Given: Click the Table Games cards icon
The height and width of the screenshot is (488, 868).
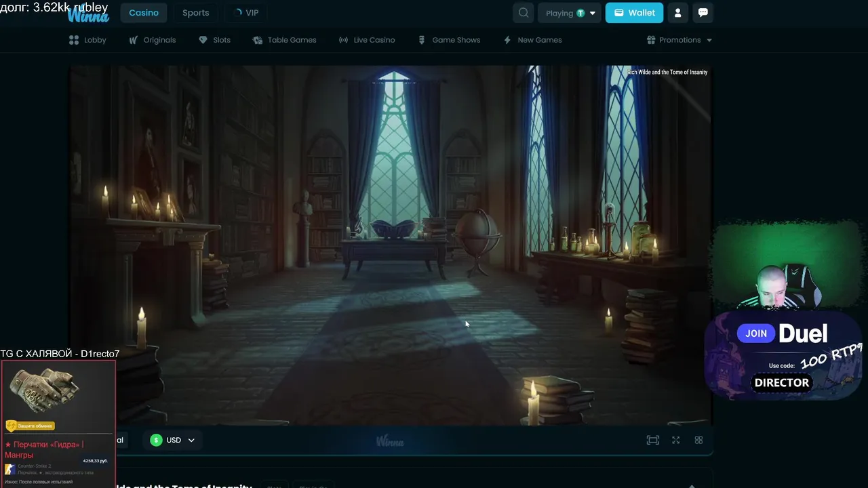Looking at the screenshot, I should point(258,40).
